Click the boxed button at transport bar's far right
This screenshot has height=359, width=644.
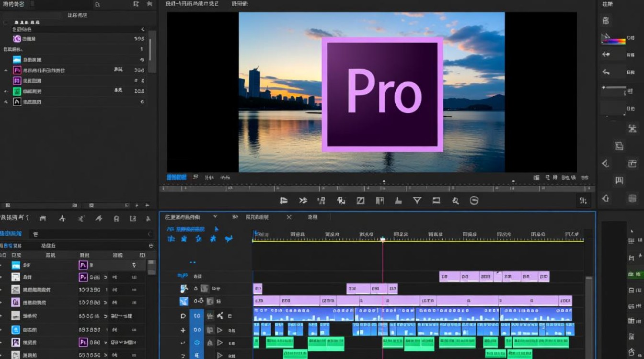(584, 201)
